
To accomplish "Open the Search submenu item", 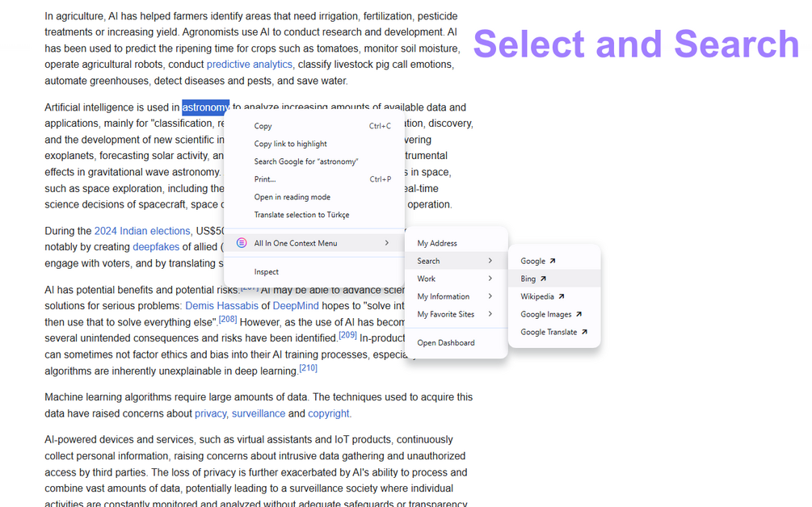I will (456, 261).
